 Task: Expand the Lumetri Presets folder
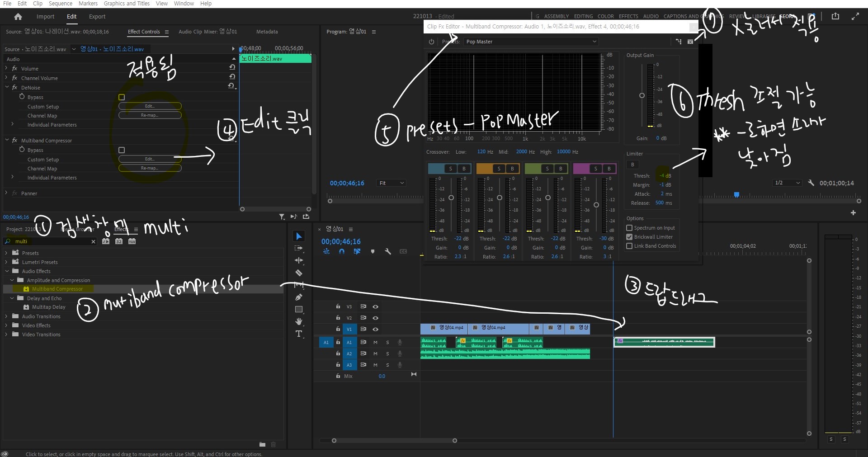pyautogui.click(x=6, y=262)
